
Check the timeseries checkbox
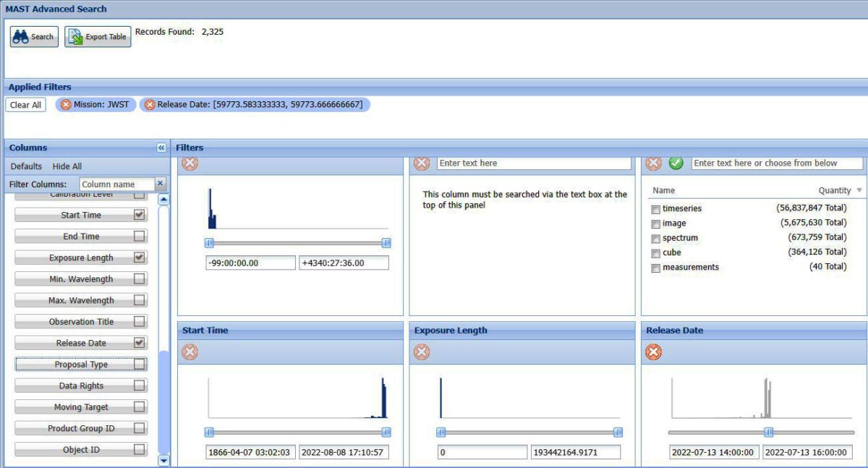[x=655, y=209]
